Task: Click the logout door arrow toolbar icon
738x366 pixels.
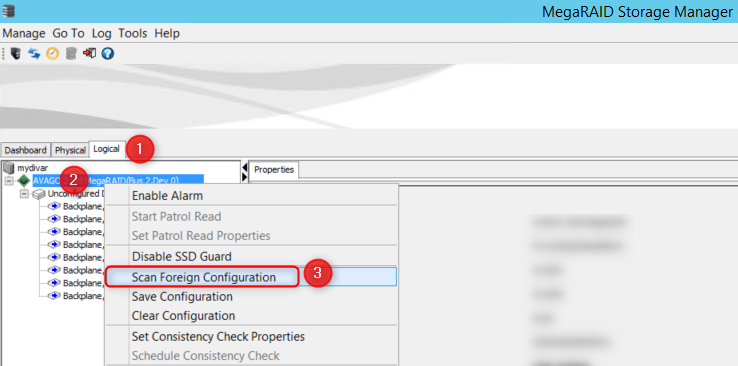Action: click(x=89, y=53)
